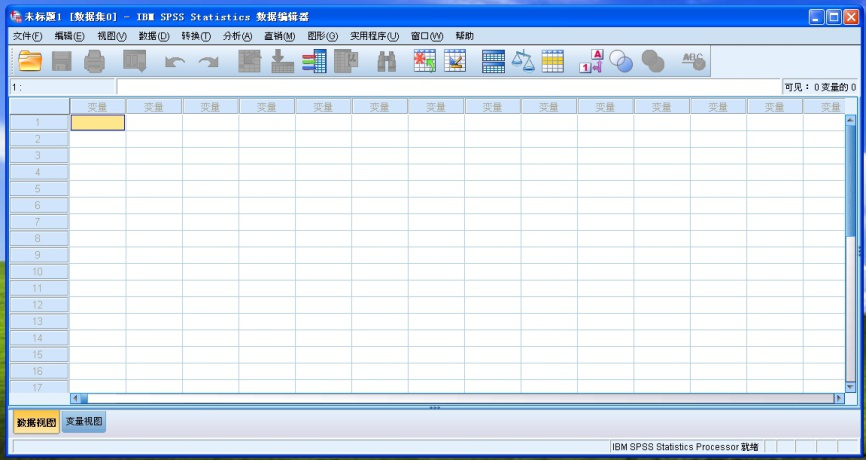Toggle the Value Labels icon
This screenshot has width=866, height=460.
(590, 62)
